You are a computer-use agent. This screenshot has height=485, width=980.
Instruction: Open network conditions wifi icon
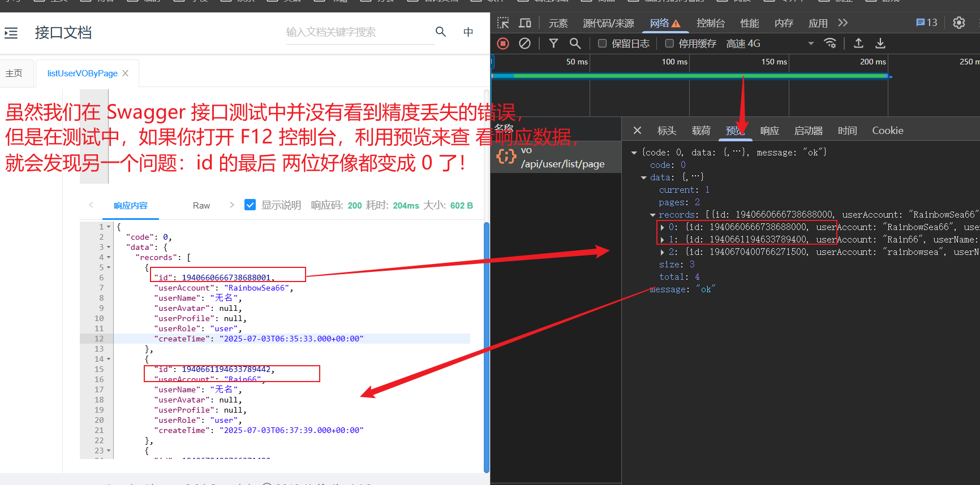click(830, 44)
